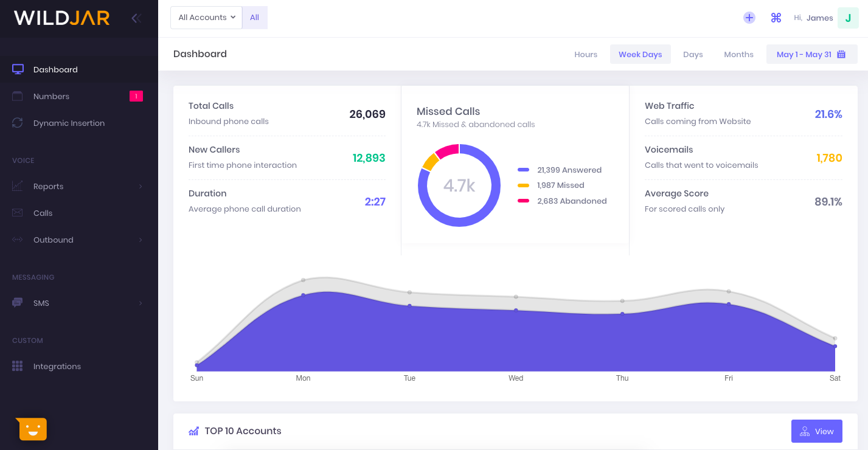Switch to the Hours view tab
This screenshot has height=450, width=868.
coord(585,54)
